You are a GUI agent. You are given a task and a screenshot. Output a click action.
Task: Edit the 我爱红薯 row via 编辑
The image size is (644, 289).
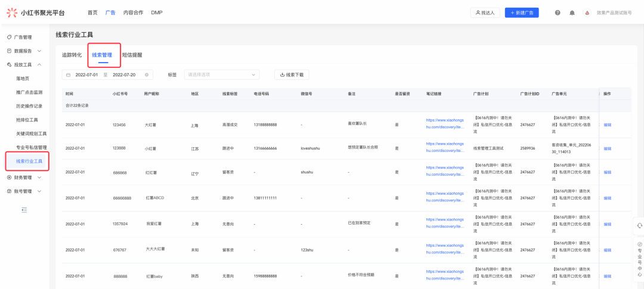(608, 224)
